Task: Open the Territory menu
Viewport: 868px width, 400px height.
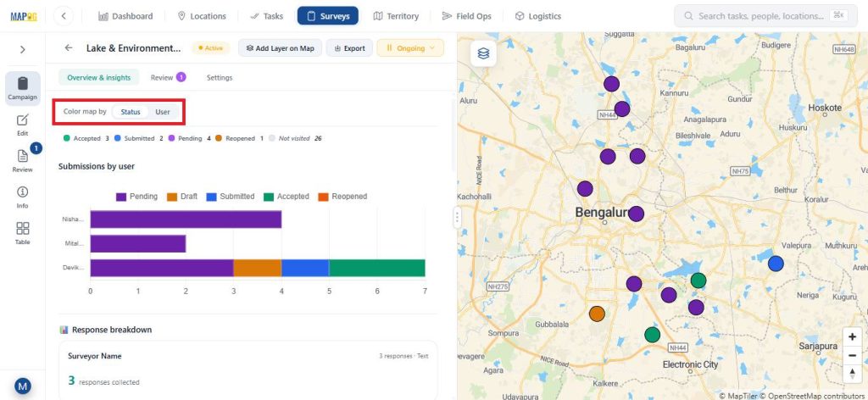Action: [396, 16]
